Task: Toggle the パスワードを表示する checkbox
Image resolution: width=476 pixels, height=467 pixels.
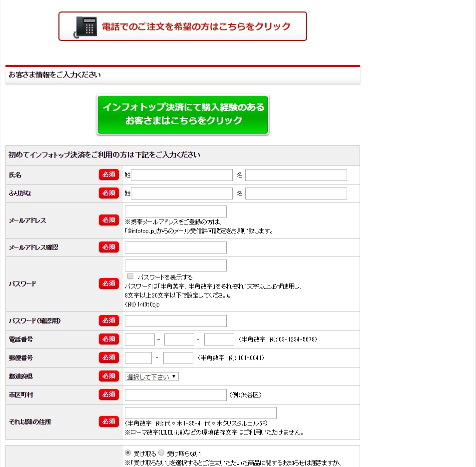Action: (130, 276)
